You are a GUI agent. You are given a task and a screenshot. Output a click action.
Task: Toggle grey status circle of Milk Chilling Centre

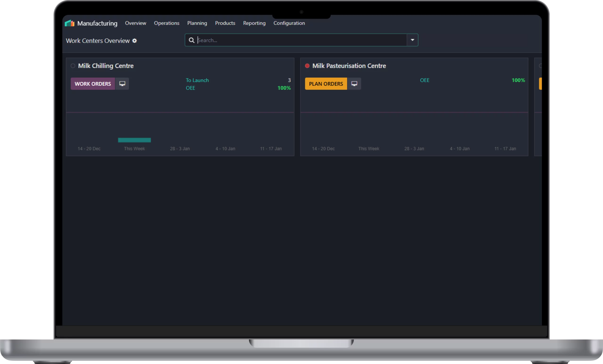(73, 66)
